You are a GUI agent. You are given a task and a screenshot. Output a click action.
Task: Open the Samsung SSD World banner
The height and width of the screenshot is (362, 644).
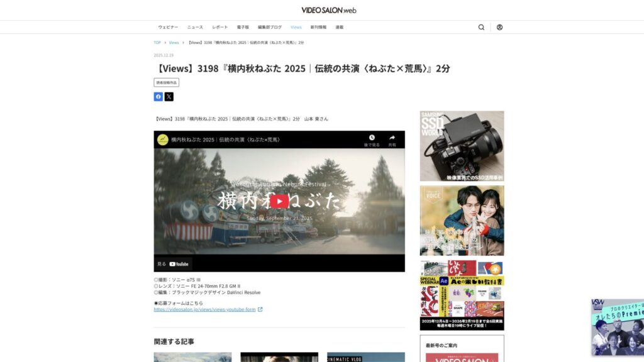tap(462, 146)
